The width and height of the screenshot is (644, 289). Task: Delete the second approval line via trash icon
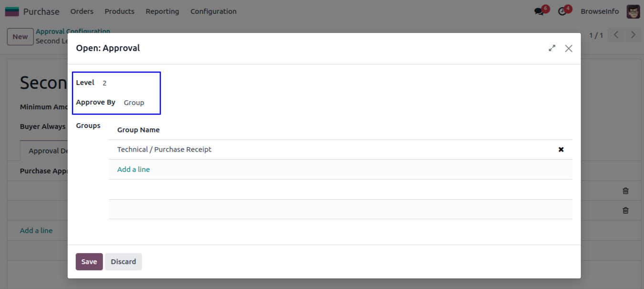click(625, 210)
